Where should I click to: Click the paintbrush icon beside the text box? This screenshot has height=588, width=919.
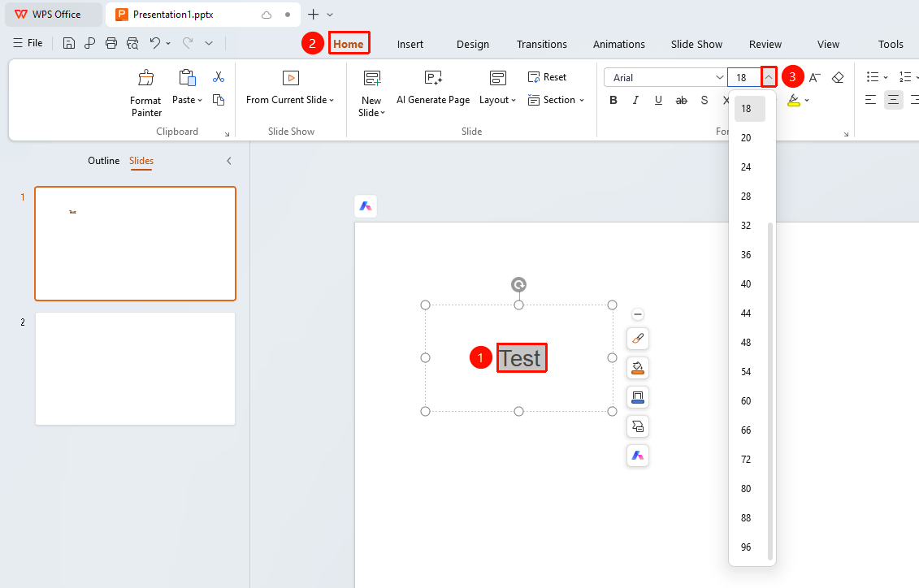(x=638, y=339)
